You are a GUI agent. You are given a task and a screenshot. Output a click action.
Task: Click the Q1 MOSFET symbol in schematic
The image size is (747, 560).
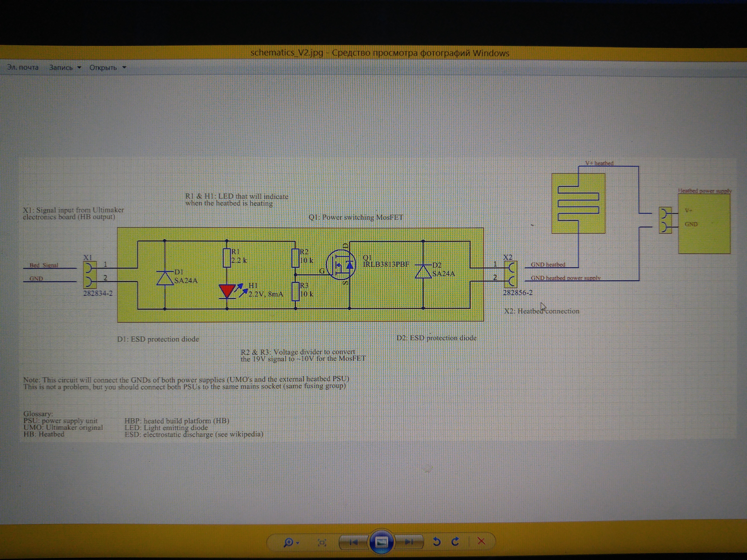tap(341, 265)
